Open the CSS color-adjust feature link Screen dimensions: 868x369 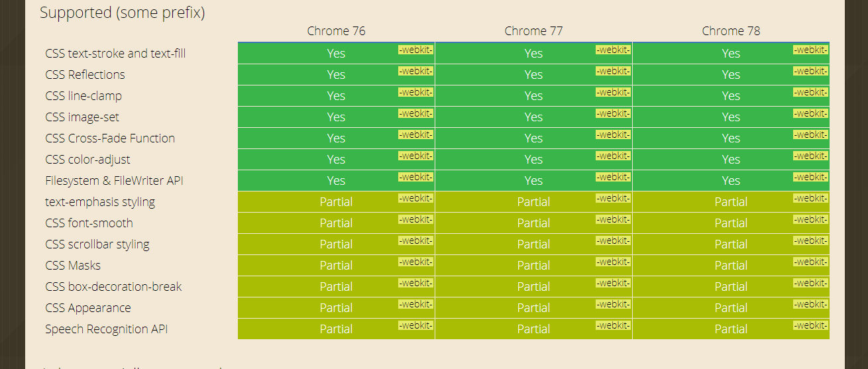tap(87, 160)
